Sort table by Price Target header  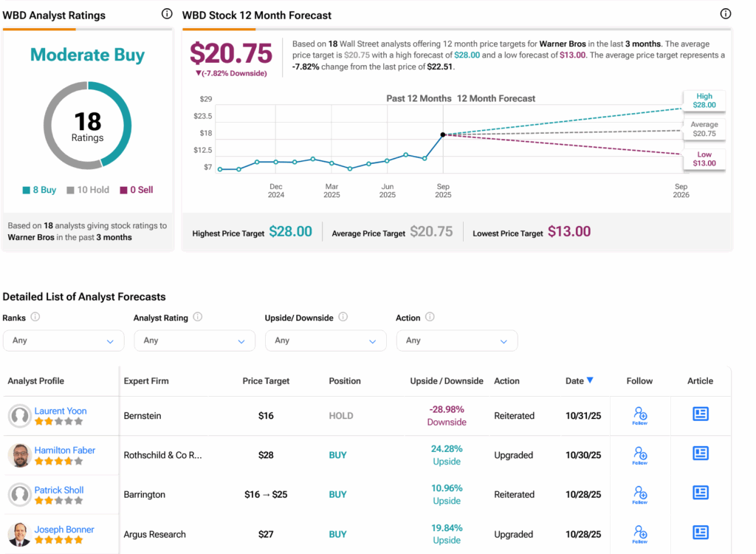click(x=266, y=381)
